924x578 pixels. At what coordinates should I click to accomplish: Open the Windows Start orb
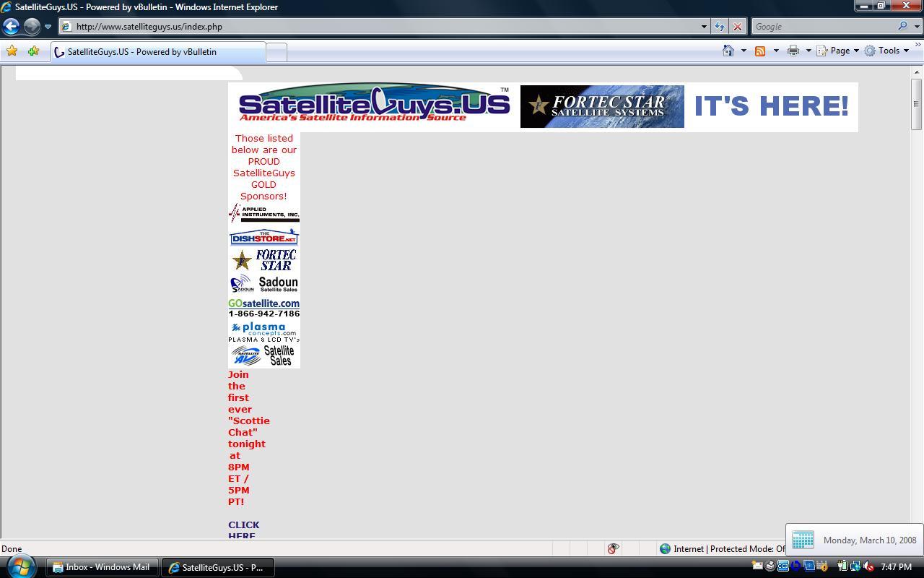pyautogui.click(x=19, y=566)
